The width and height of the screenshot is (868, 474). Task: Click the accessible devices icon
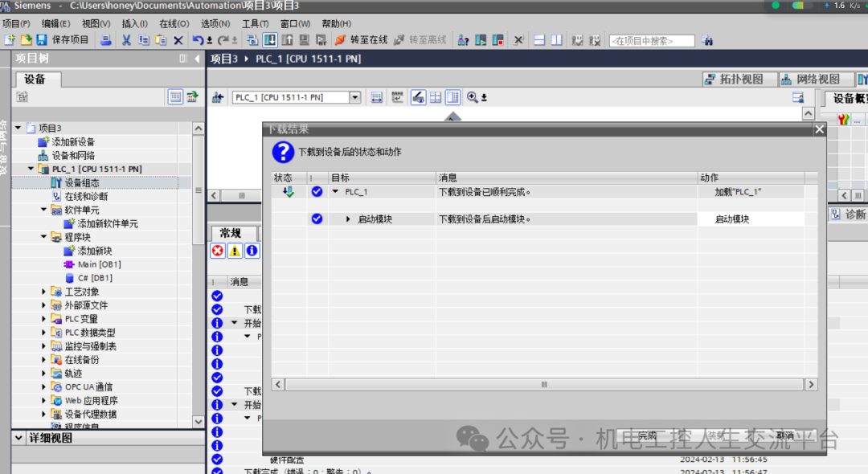click(x=464, y=40)
